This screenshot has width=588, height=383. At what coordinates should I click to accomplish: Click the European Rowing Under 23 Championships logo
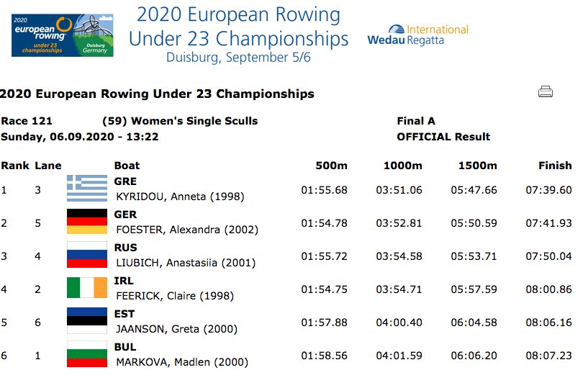61,35
